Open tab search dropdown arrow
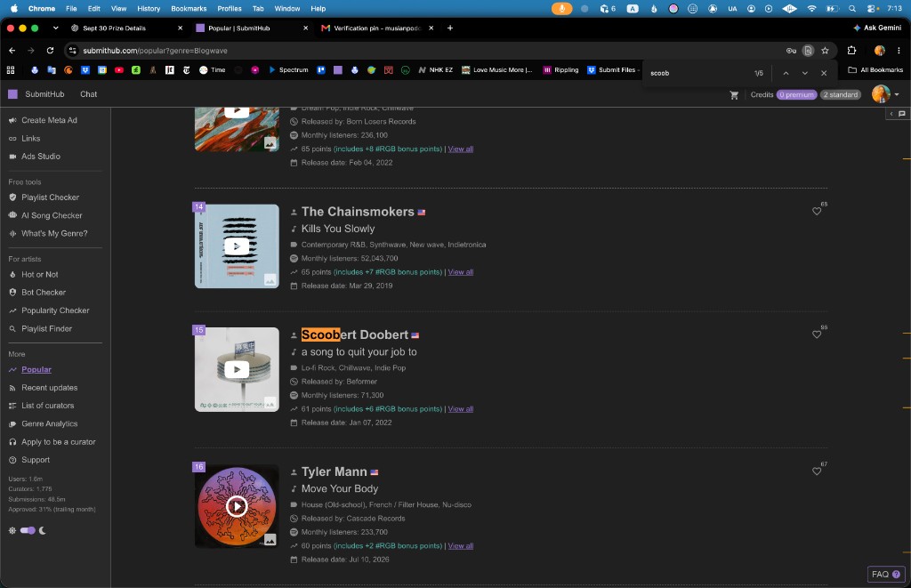Viewport: 911px width, 588px height. [55, 28]
